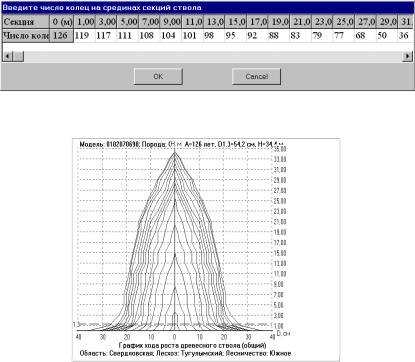Select the ring count cell 92
This screenshot has width=415, height=362.
click(x=257, y=36)
